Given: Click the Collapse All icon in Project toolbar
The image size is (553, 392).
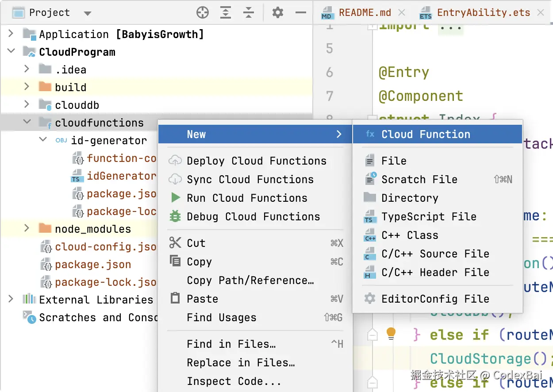Looking at the screenshot, I should click(x=249, y=13).
